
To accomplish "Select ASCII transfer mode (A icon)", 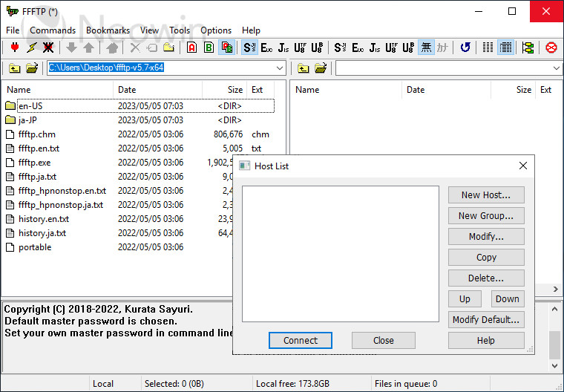I will click(x=191, y=48).
